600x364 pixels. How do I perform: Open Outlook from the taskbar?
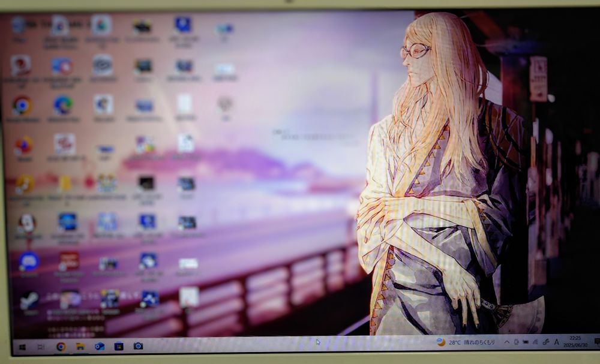click(x=100, y=347)
